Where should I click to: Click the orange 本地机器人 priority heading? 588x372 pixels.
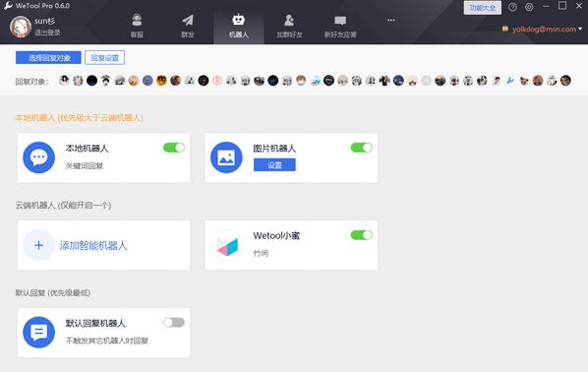[79, 118]
